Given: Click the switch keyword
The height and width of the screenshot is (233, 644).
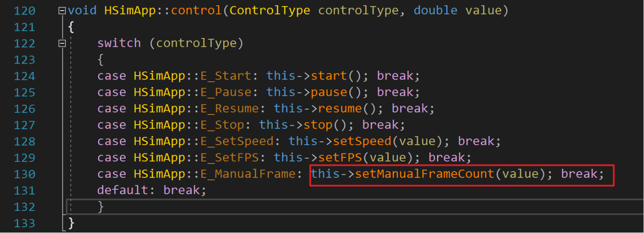Looking at the screenshot, I should (x=119, y=43).
